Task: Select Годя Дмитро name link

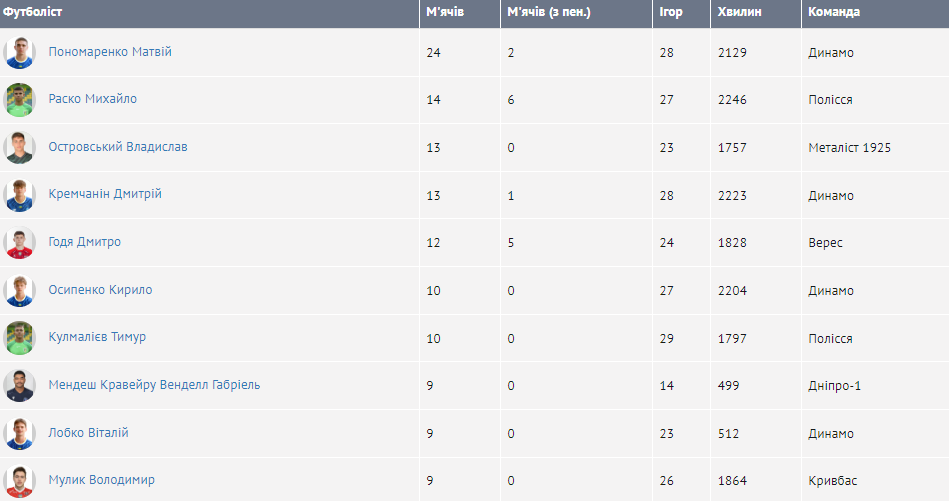Action: (85, 242)
